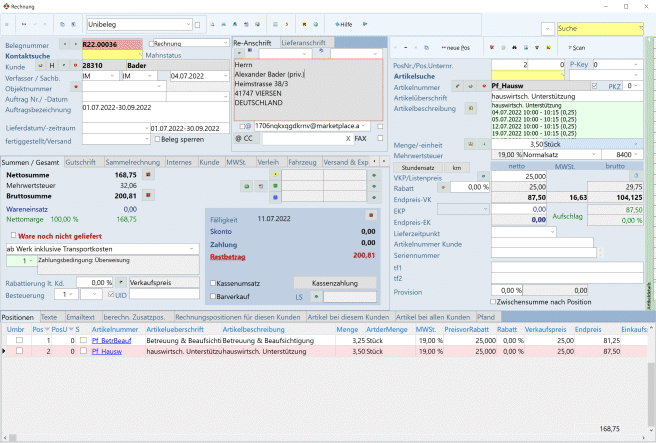Toggle Zwischensumme nach Position checkbox
656x443 pixels.
coord(493,302)
